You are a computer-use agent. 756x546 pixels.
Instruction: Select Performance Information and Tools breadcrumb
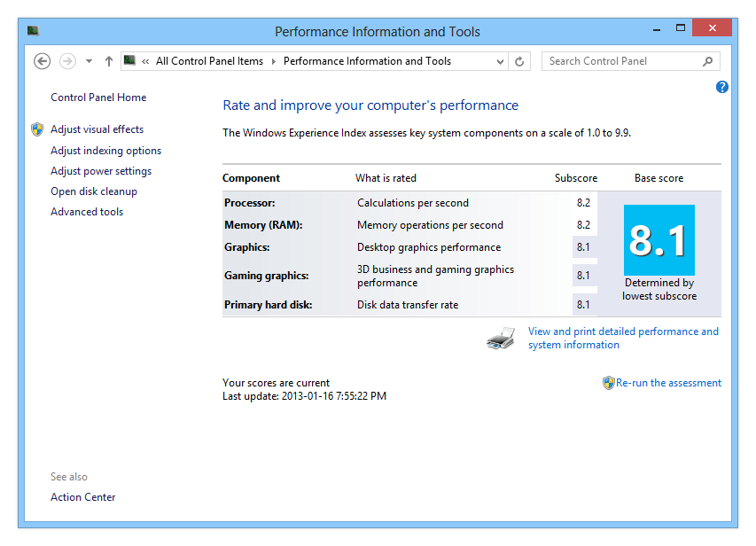point(367,61)
